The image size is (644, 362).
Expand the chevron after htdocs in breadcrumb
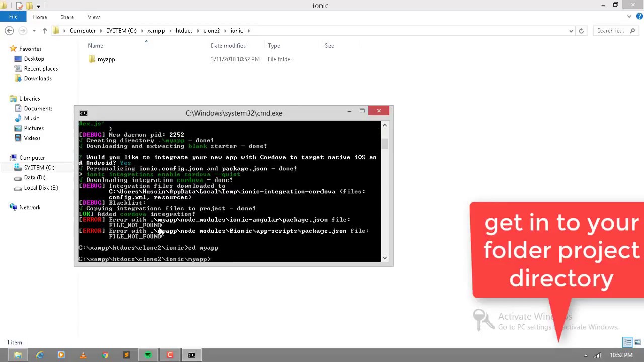[198, 31]
